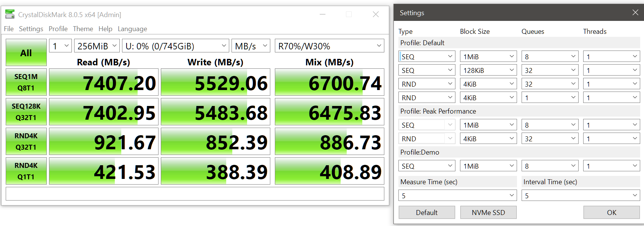Confirm settings with the OK button
The image size is (644, 226).
click(x=611, y=212)
